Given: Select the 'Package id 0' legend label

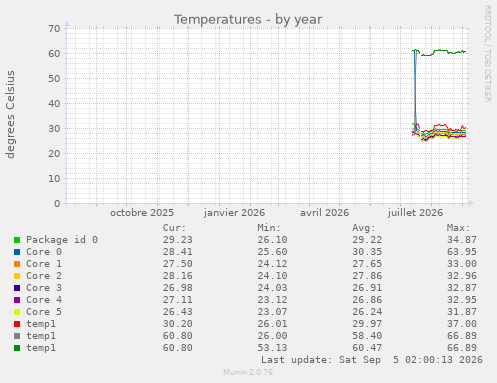Looking at the screenshot, I should [62, 240].
